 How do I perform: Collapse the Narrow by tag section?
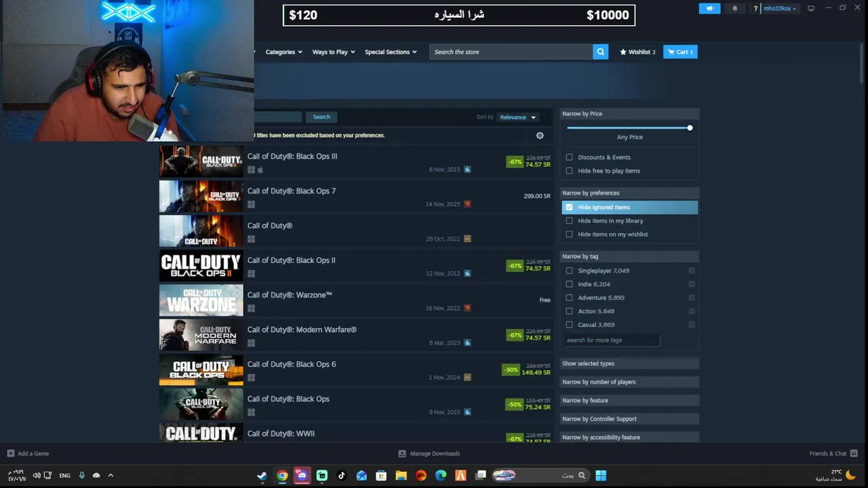click(x=629, y=256)
